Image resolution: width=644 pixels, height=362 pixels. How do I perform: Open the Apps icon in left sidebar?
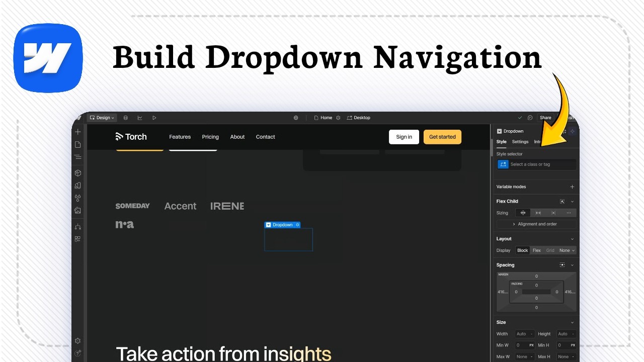click(77, 239)
